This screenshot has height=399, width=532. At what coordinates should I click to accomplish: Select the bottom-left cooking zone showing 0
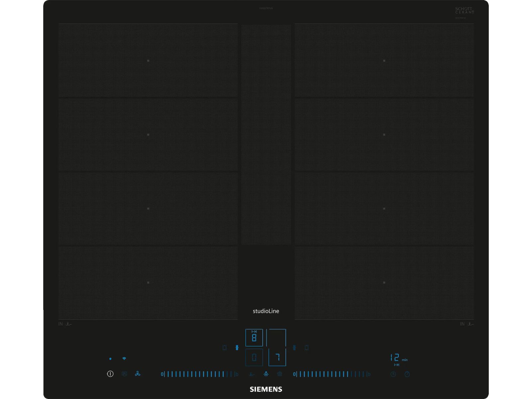(254, 357)
